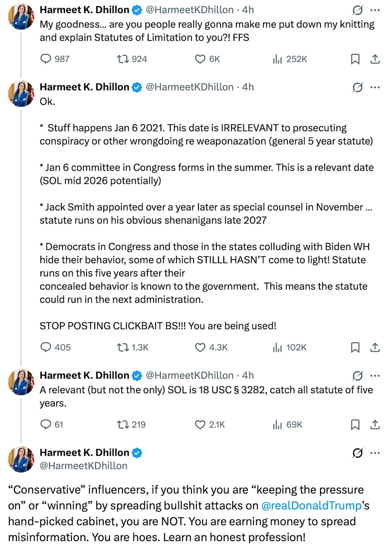The width and height of the screenshot is (392, 555).
Task: Click the view analytics icon showing 252K views
Action: pos(277,59)
